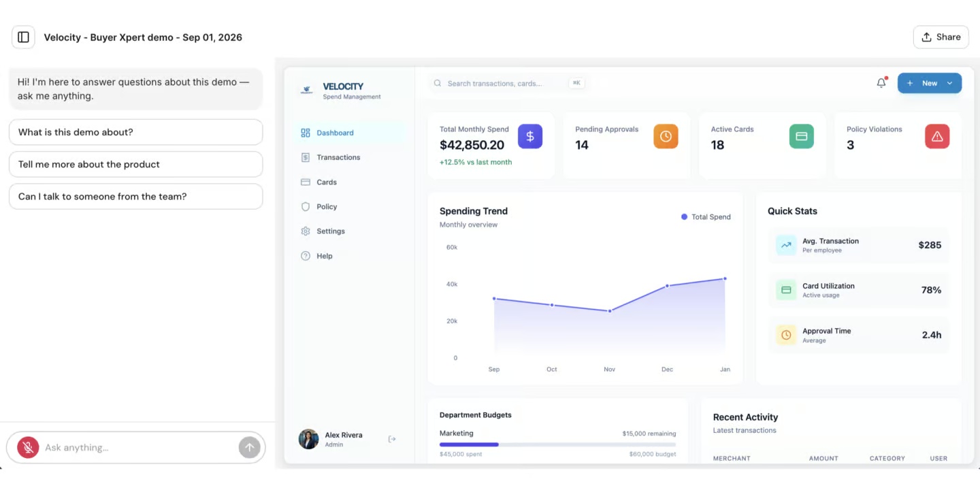Click the clock Pending Approvals icon
Image resolution: width=980 pixels, height=490 pixels.
tap(666, 136)
